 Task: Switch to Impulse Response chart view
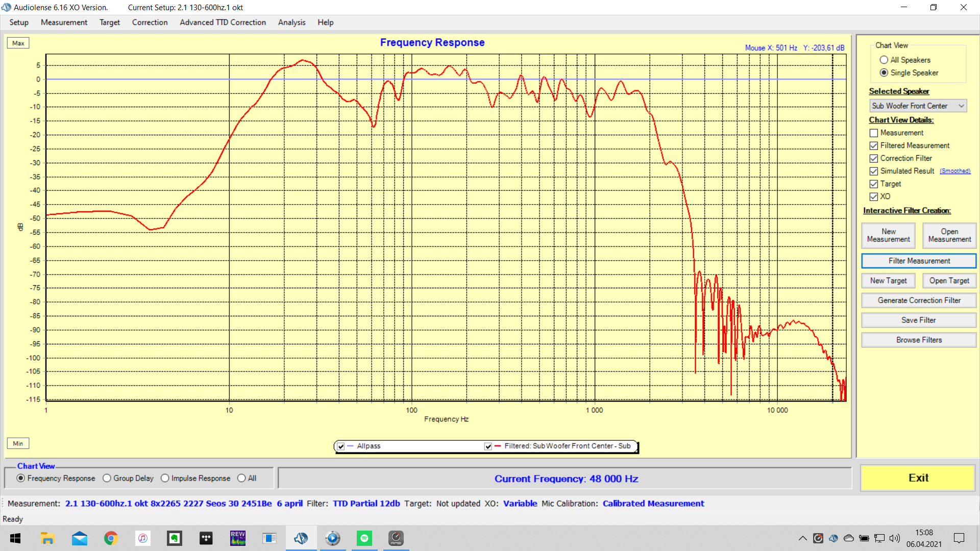[x=165, y=479]
